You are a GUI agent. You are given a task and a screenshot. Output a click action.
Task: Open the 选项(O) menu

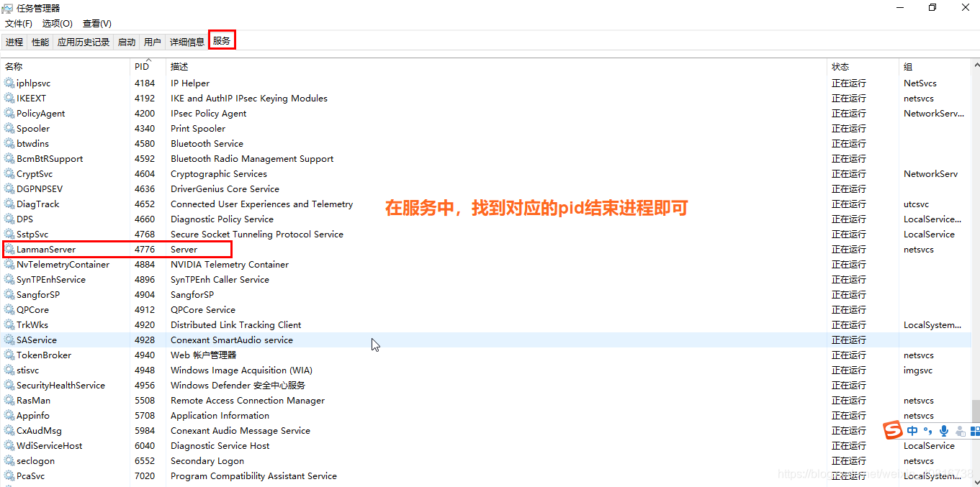58,24
